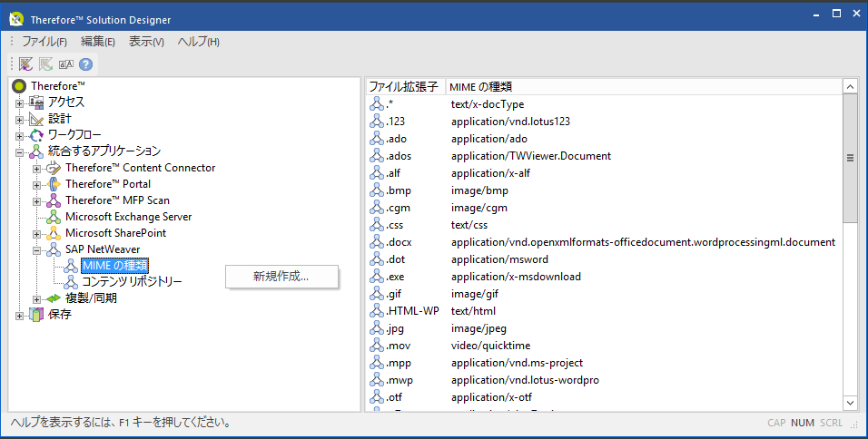The width and height of the screenshot is (868, 439).
Task: Click the 保存 storage icon
Action: click(36, 315)
